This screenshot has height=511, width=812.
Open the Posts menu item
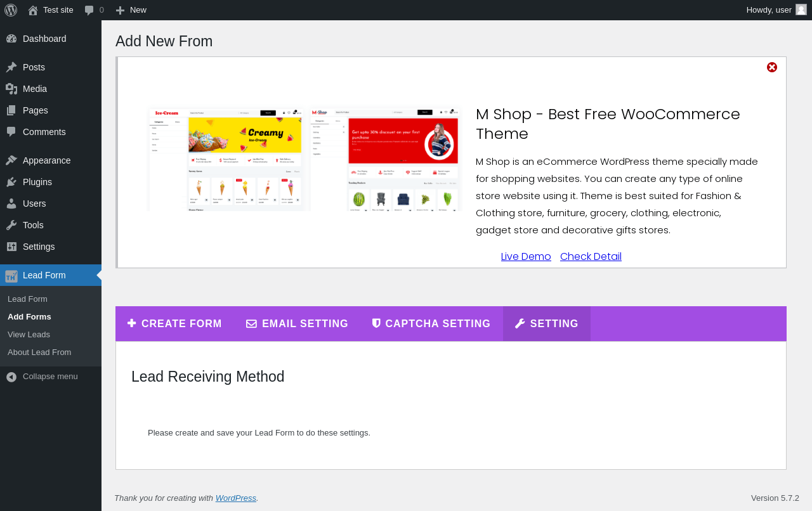51,67
